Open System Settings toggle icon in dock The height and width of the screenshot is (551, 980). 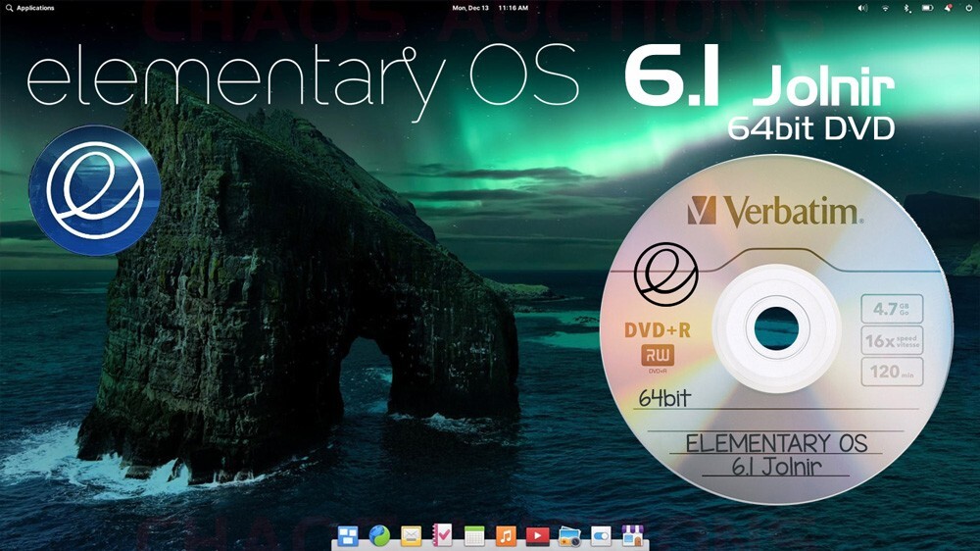pos(601,536)
